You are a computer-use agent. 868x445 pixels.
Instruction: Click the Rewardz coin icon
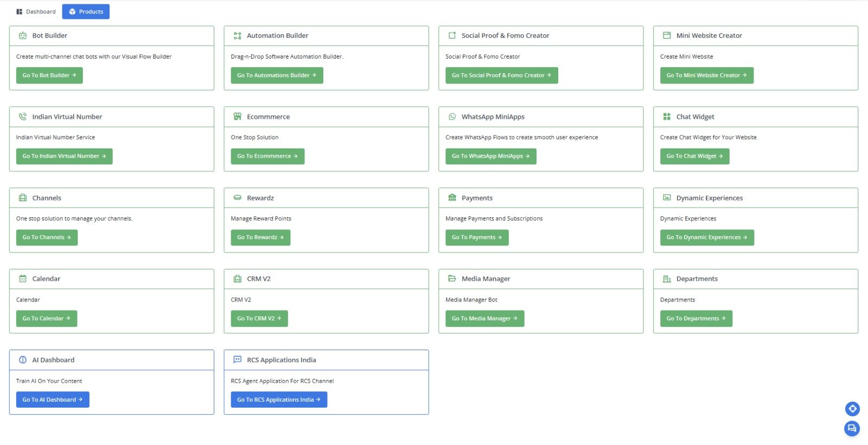237,197
